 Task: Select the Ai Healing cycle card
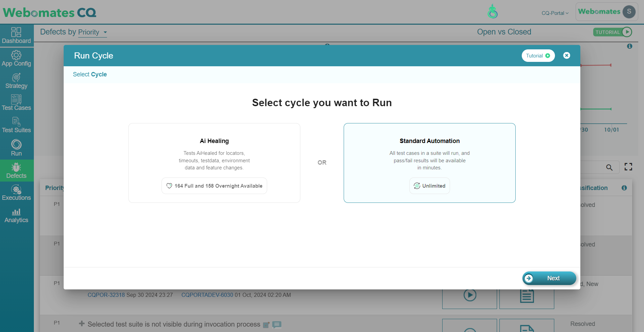(x=214, y=163)
